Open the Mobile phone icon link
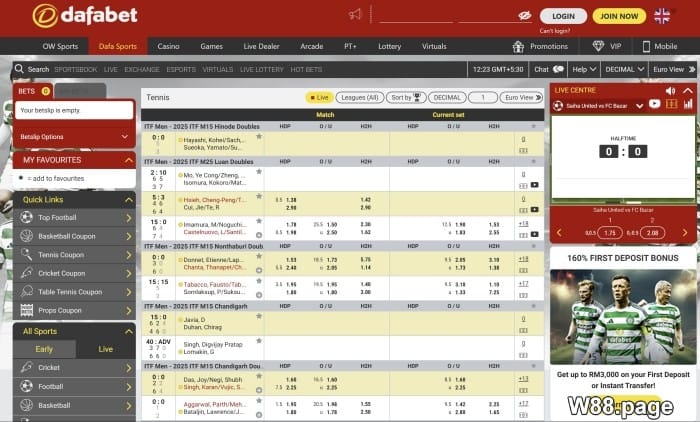This screenshot has height=422, width=700. (646, 46)
